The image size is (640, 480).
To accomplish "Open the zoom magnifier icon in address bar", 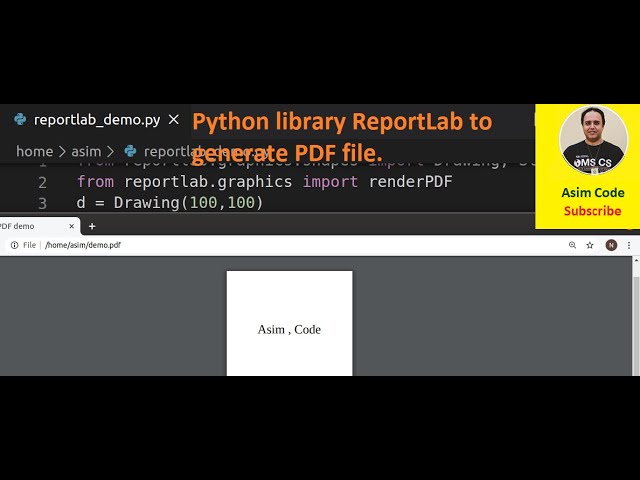I will pos(572,245).
